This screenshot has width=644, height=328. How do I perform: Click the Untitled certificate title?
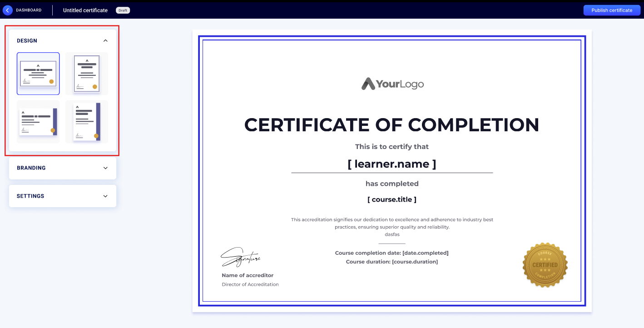point(85,10)
